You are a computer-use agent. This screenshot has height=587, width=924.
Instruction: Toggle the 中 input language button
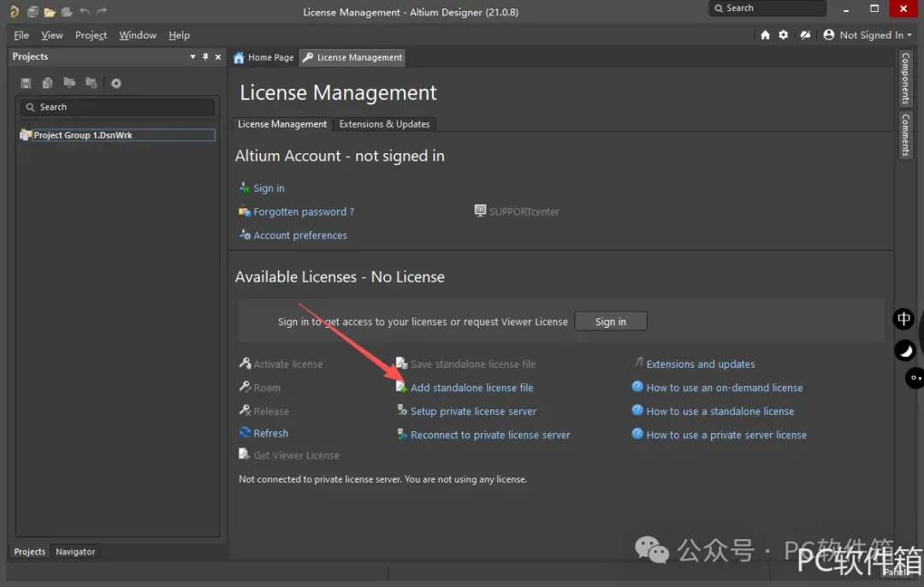[x=904, y=319]
